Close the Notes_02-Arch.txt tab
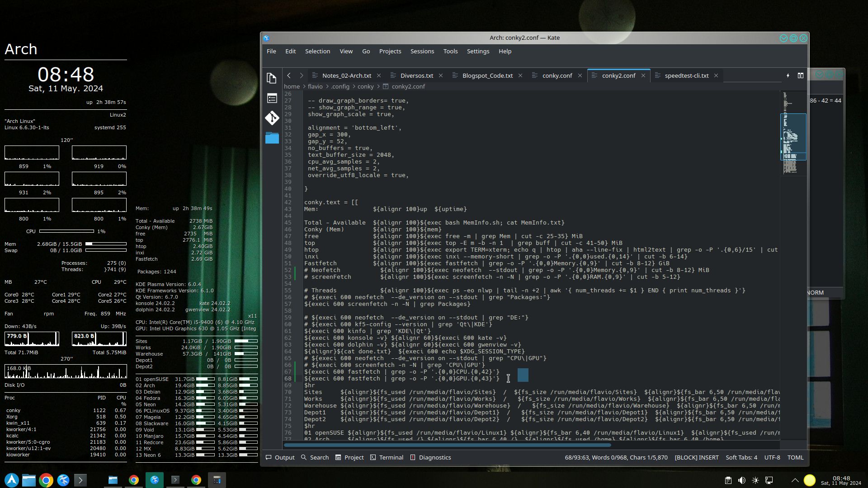868x488 pixels. coord(379,75)
